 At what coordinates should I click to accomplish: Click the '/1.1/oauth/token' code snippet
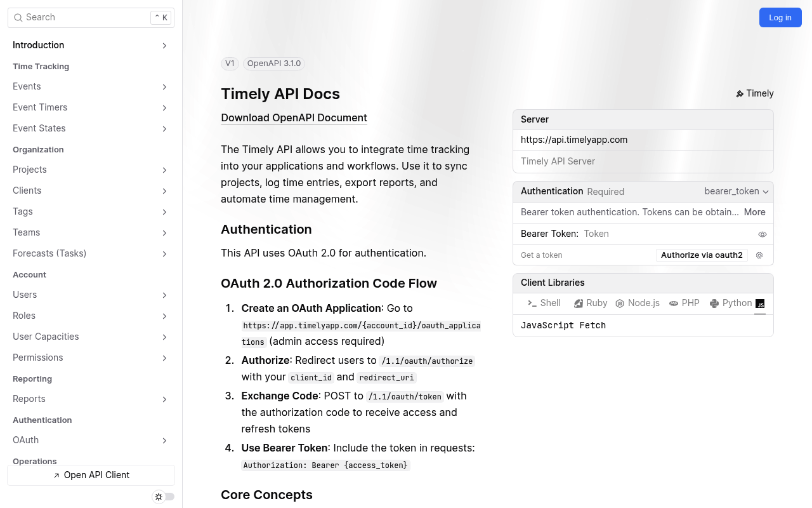(x=405, y=396)
